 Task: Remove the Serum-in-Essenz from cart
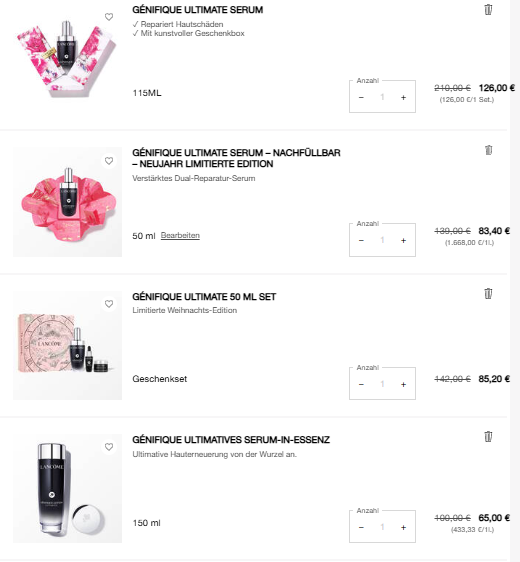488,437
